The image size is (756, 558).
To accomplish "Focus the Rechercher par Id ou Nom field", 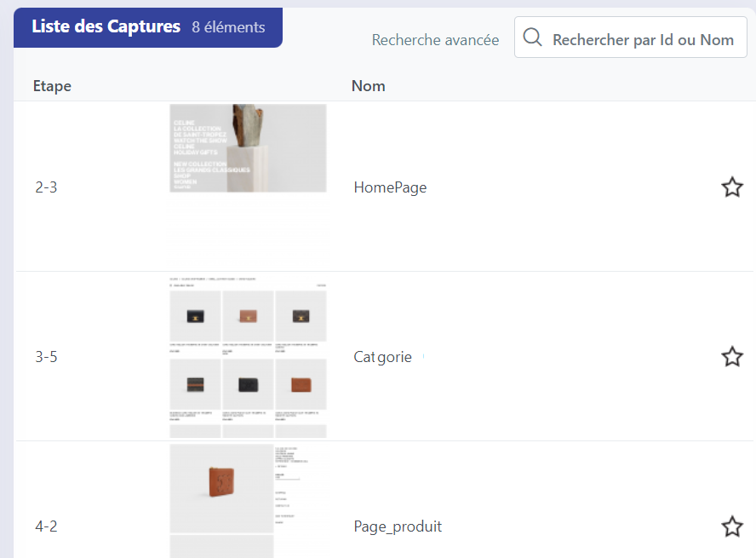I will [x=631, y=37].
